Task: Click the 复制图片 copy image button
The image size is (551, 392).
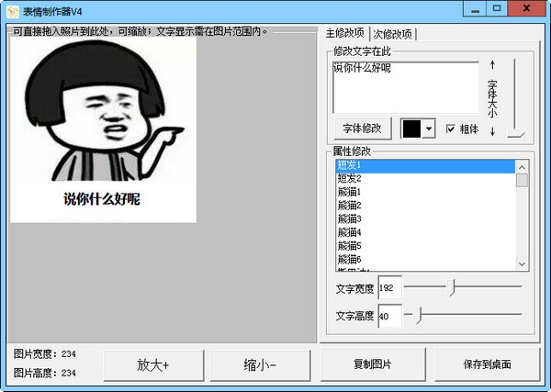Action: point(373,364)
